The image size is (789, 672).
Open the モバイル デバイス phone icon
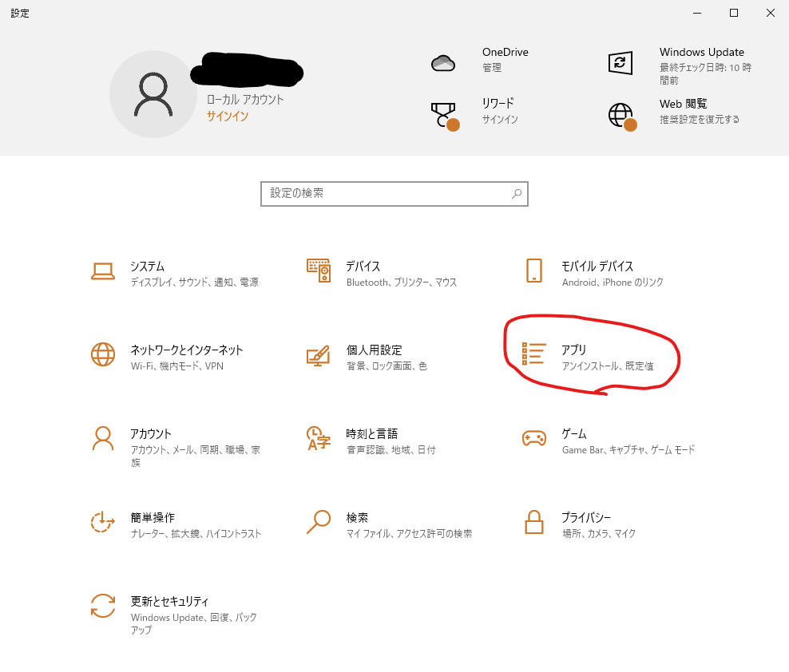(x=534, y=271)
